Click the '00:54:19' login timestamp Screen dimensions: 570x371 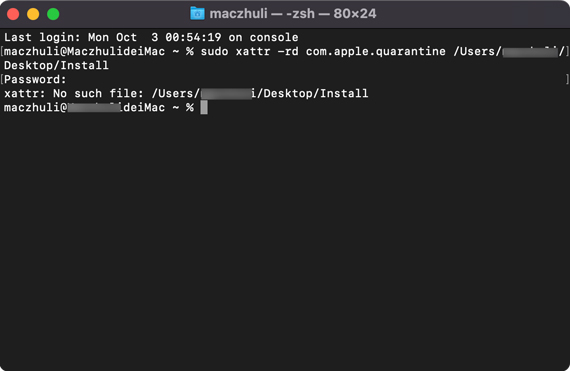click(193, 37)
